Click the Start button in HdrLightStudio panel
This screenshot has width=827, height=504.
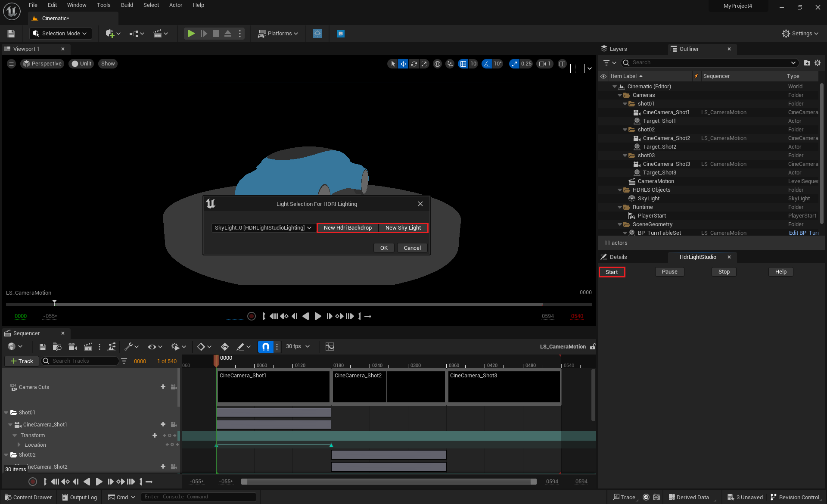611,271
